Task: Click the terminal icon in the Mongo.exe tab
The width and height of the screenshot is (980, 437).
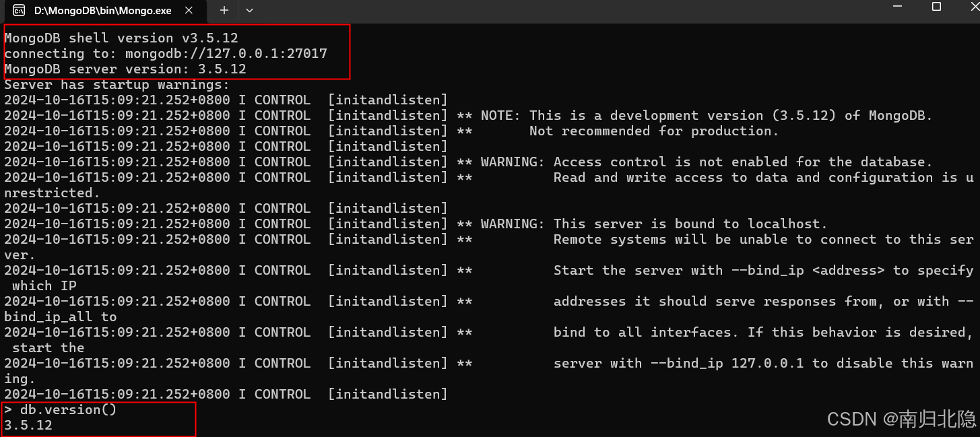Action: click(x=20, y=10)
